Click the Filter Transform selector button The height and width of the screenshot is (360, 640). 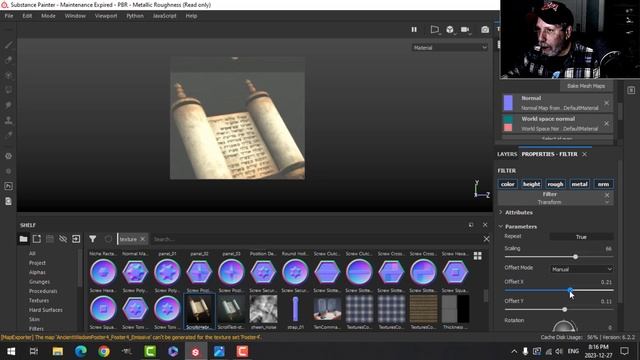(x=555, y=198)
